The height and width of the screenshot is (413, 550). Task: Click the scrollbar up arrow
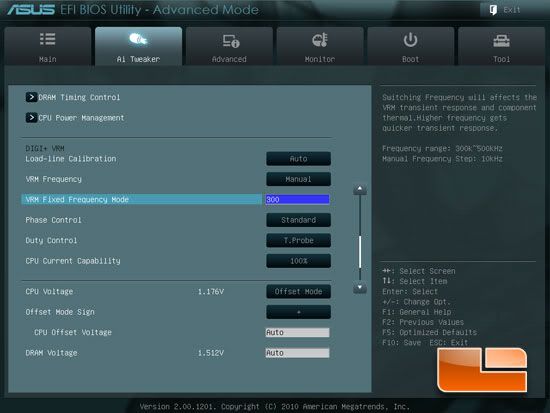tap(360, 189)
